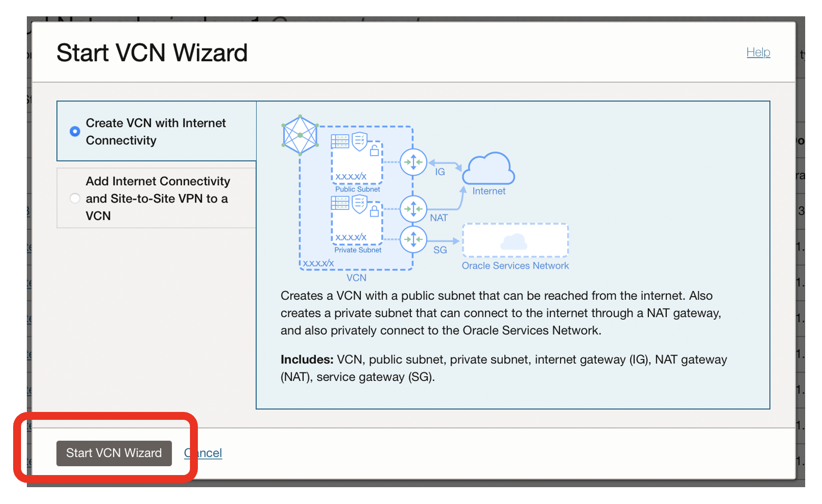Click the VCN mesh network icon

click(x=300, y=135)
